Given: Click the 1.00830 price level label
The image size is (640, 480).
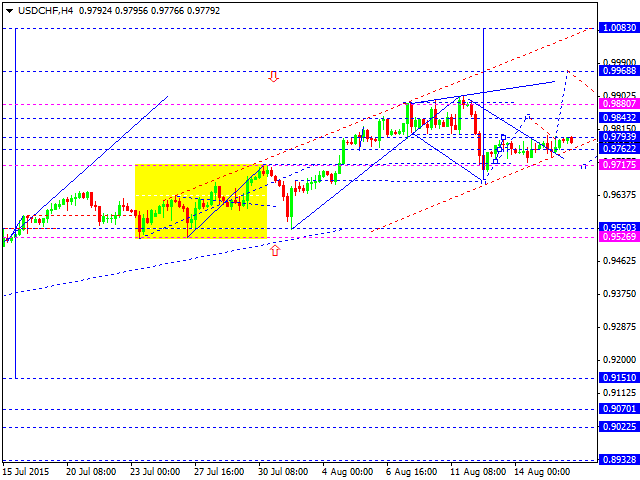Looking at the screenshot, I should pyautogui.click(x=618, y=29).
